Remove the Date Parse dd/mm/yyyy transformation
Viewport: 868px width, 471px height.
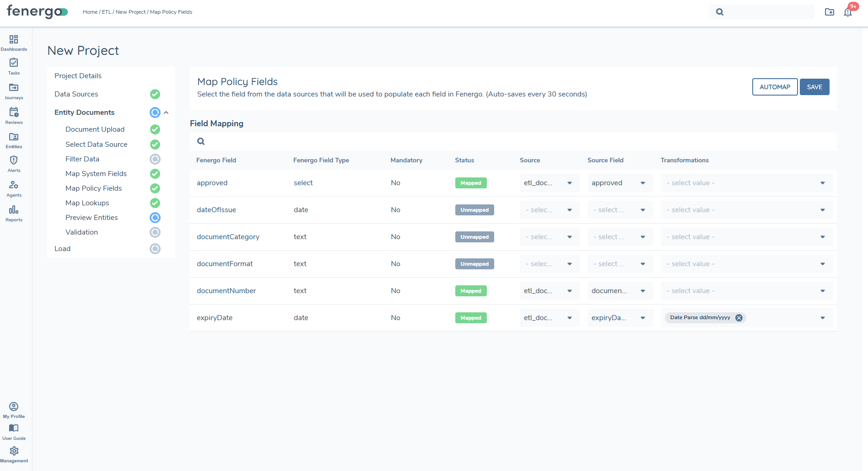coord(739,317)
